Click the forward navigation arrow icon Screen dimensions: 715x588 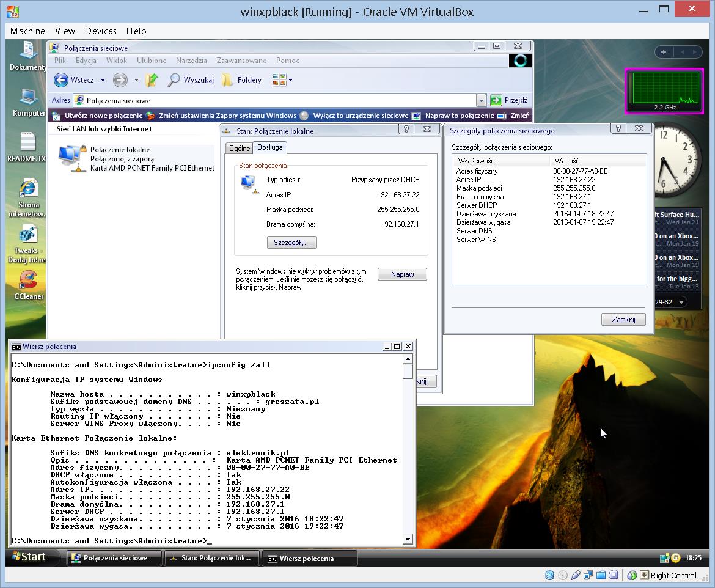click(x=120, y=80)
